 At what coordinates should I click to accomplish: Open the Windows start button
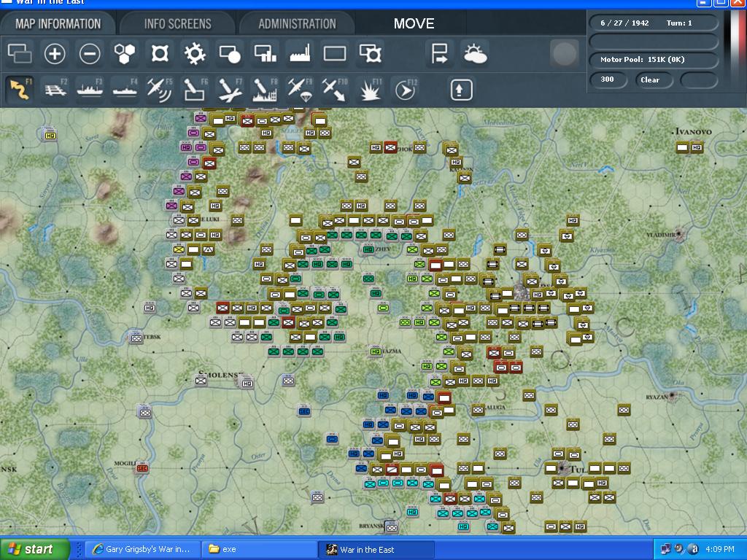[34, 549]
